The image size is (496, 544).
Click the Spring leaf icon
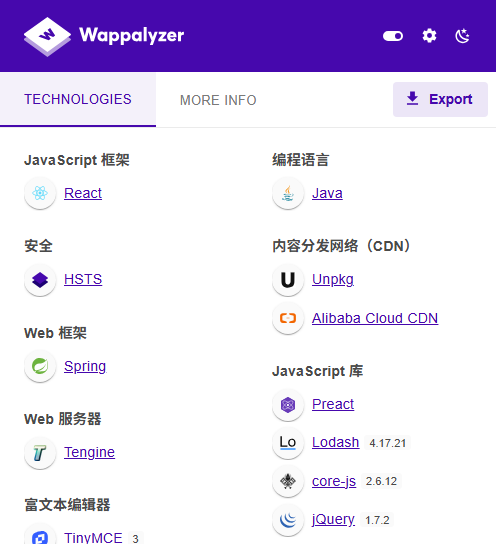[x=40, y=366]
